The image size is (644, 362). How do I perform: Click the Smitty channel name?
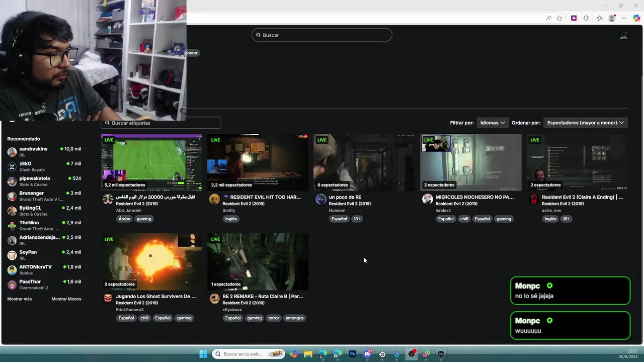coord(229,210)
